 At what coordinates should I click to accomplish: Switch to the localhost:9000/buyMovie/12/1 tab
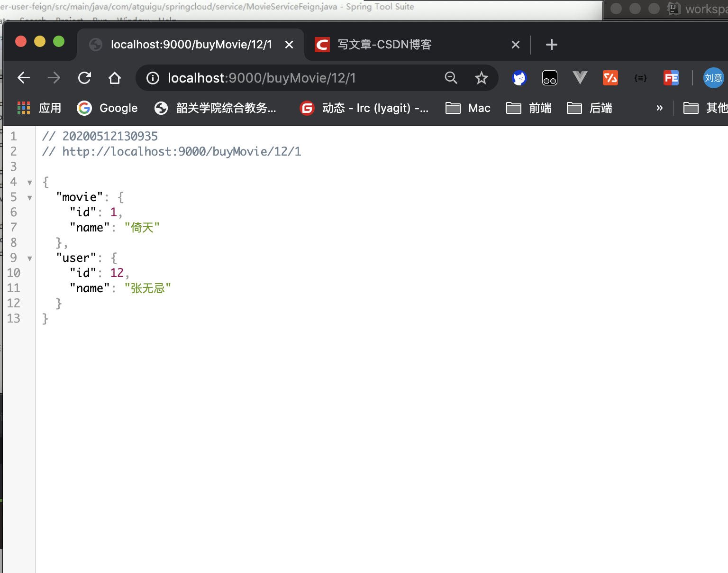point(190,45)
